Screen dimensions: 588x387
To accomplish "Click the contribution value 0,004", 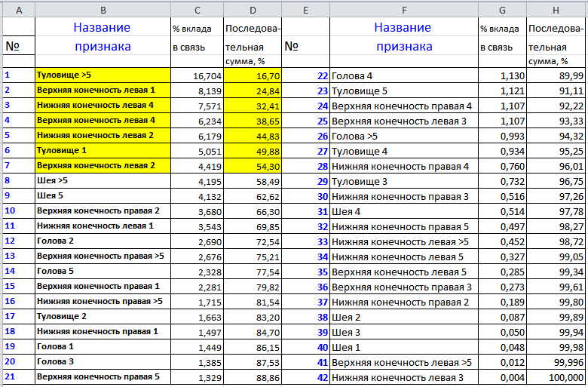I will pos(503,377).
